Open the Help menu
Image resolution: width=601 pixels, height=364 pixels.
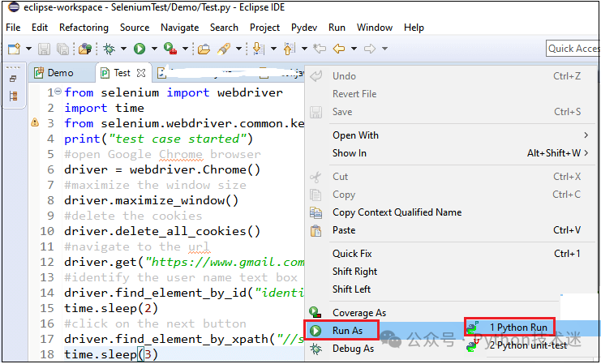414,28
